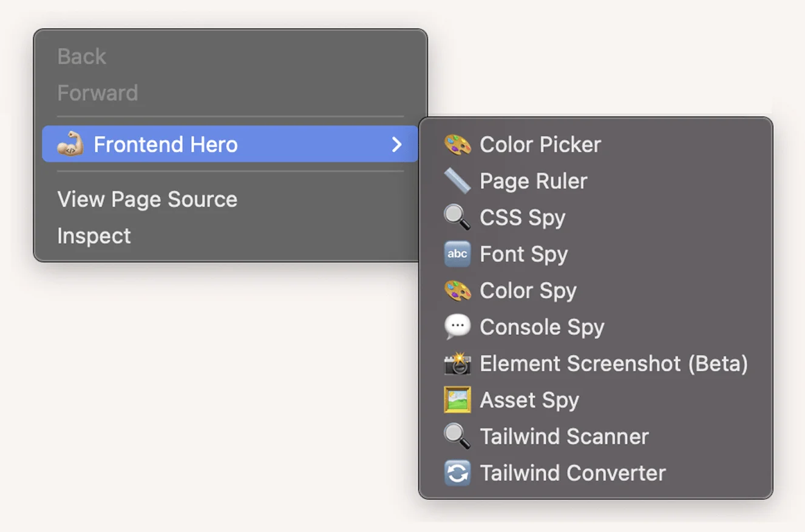
Task: Open Inspect from the context menu
Action: click(94, 236)
